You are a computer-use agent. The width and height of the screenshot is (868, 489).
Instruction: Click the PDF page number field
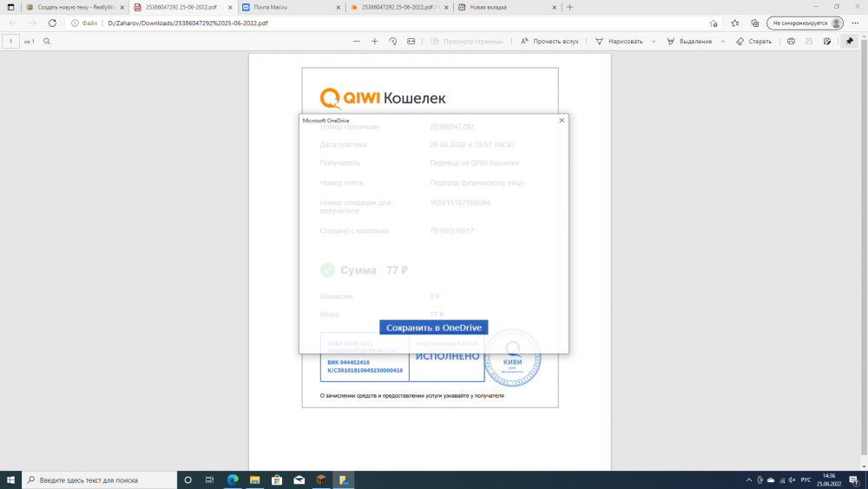coord(10,41)
